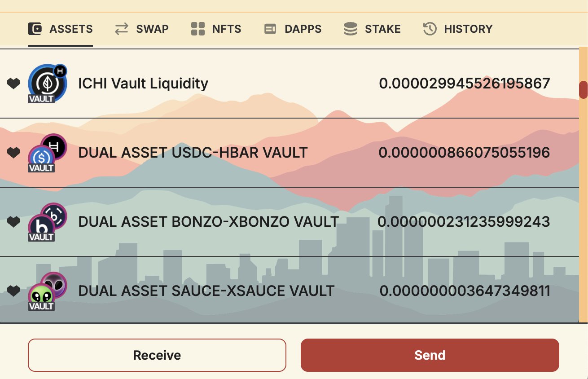Select the DUAL ASSET SAUCE-XSAUCE VAULT name
The width and height of the screenshot is (588, 379).
206,291
